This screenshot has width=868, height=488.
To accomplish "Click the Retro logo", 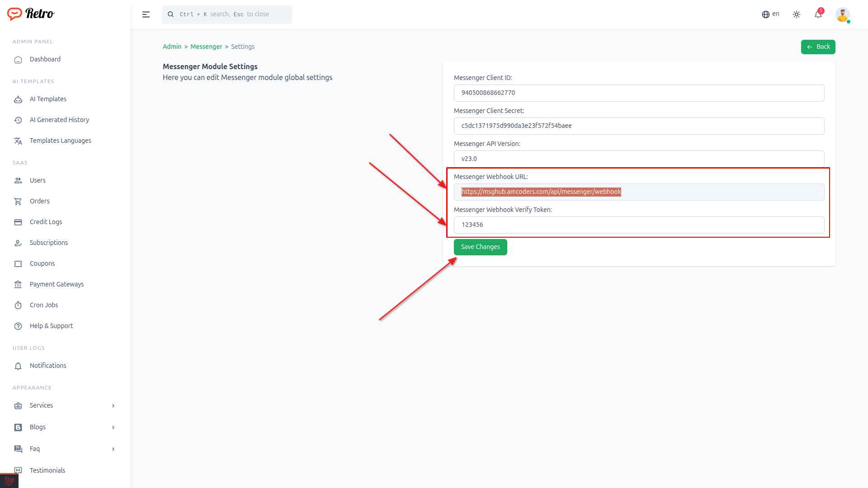I will coord(31,14).
